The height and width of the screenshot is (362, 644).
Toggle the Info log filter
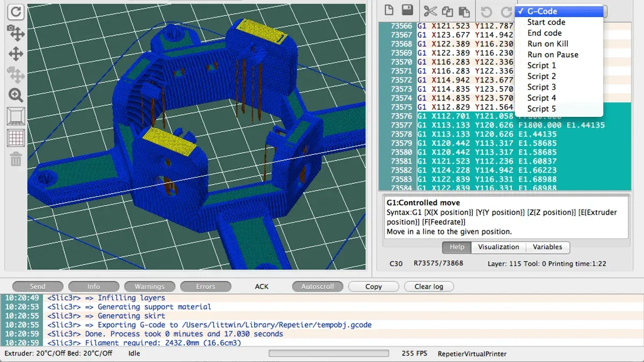point(93,286)
